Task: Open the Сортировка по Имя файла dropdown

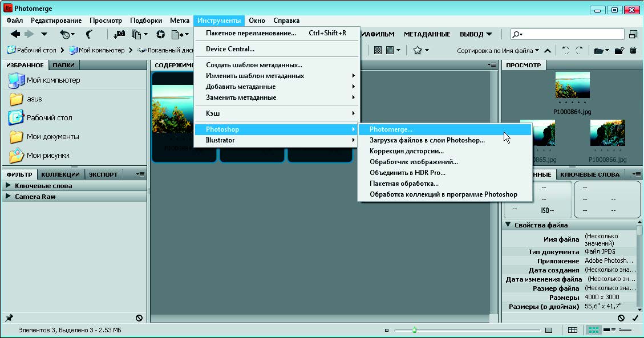Action: pos(498,51)
